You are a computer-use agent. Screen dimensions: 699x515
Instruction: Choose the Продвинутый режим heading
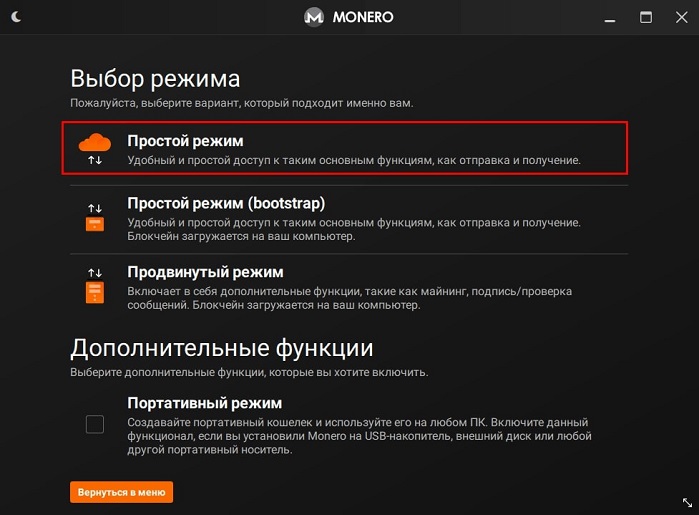click(x=205, y=272)
